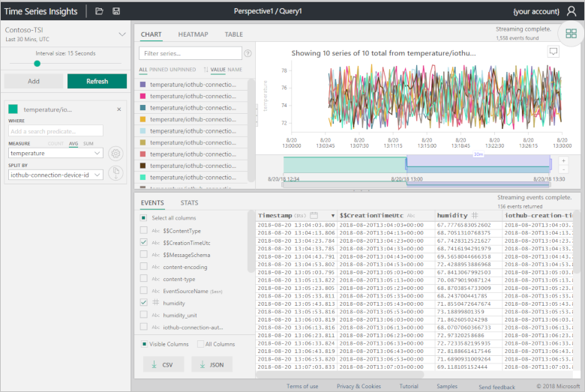
Task: Click the filter series help icon
Action: pos(247,53)
